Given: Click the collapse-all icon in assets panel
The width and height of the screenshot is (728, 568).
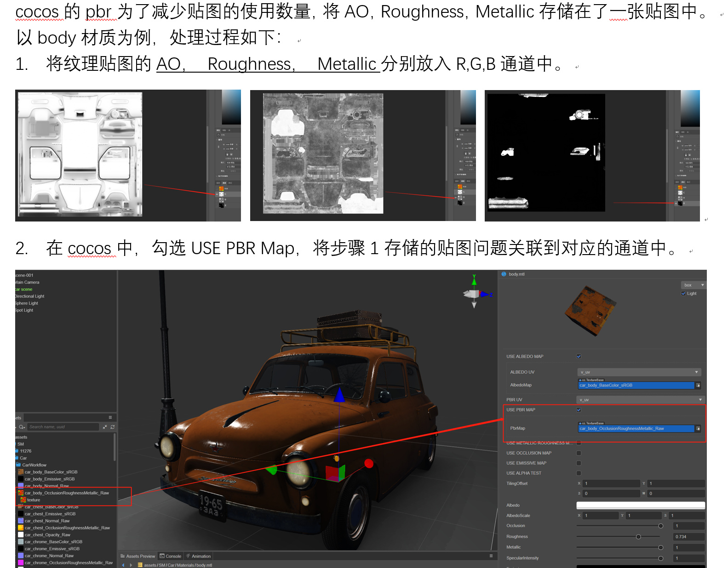Looking at the screenshot, I should (x=105, y=427).
